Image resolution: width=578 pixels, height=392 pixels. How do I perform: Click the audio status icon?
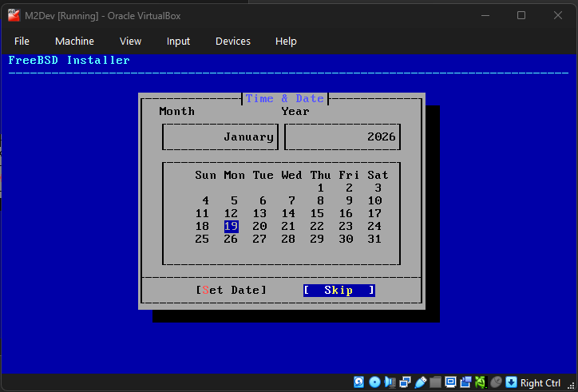390,382
